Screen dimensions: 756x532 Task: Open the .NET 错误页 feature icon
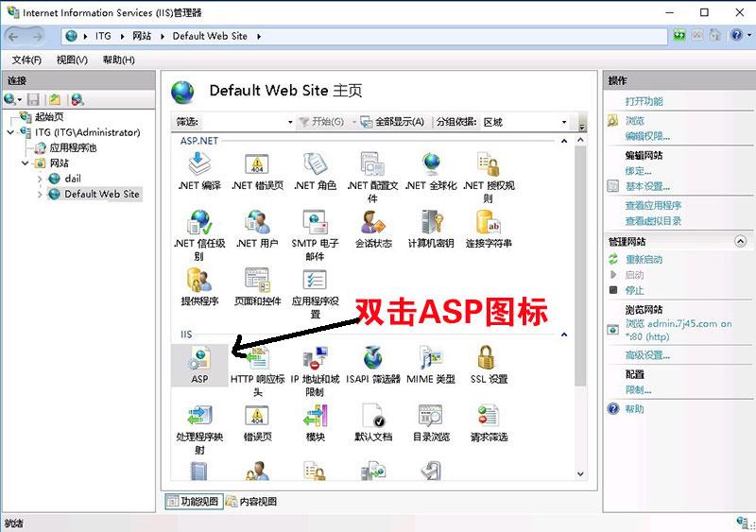tap(257, 164)
